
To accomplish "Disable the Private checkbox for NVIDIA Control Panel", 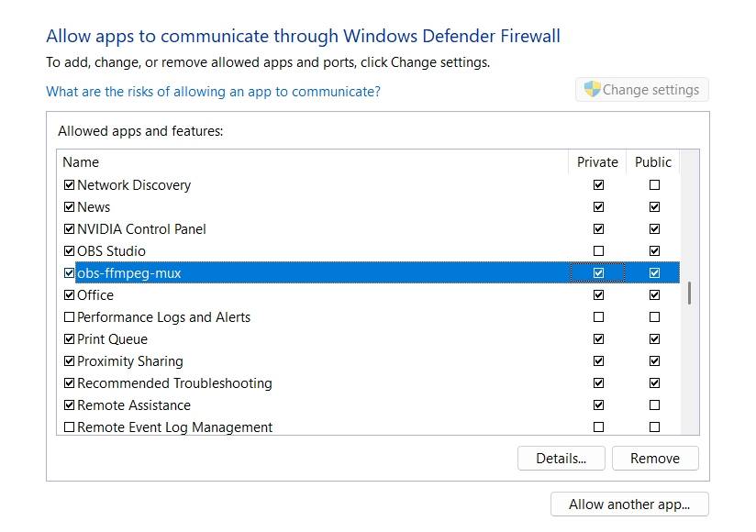I will pyautogui.click(x=598, y=228).
